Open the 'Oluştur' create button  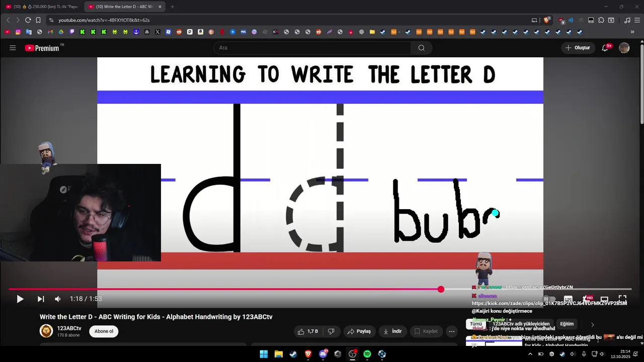click(578, 48)
